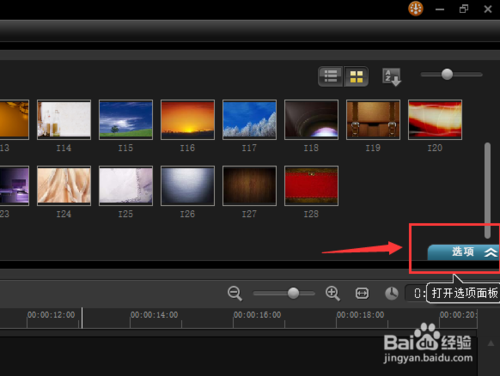
Task: Click the orange Corel guide icon
Action: pos(416,9)
